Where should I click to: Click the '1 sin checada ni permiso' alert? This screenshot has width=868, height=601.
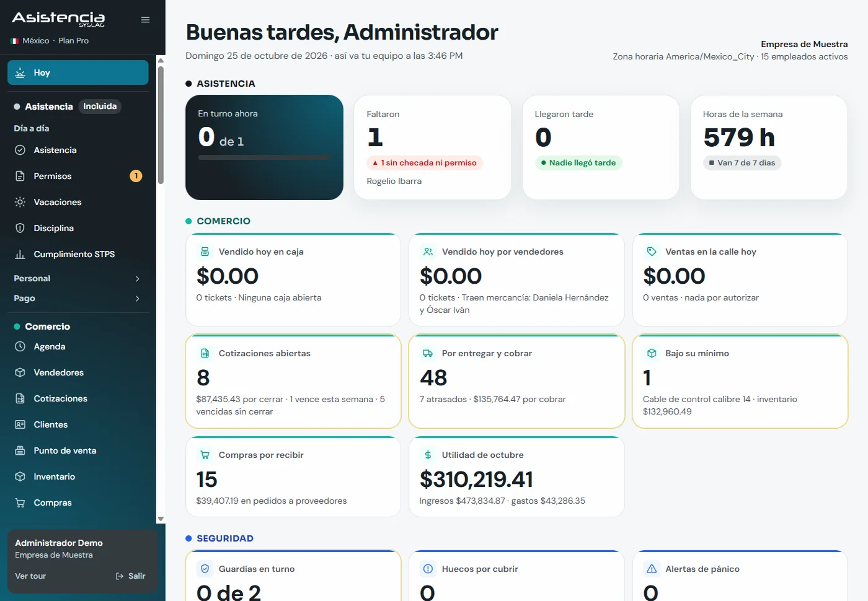tap(425, 163)
